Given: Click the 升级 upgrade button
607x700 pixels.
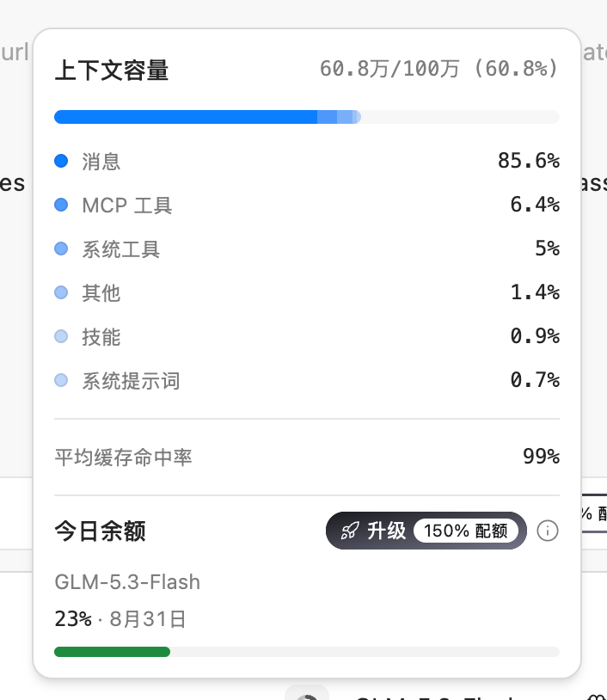Looking at the screenshot, I should pyautogui.click(x=426, y=531).
